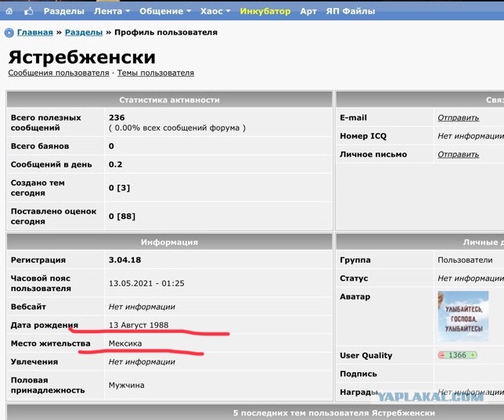Click the blue arrow breadcrumb icon

pyautogui.click(x=9, y=33)
